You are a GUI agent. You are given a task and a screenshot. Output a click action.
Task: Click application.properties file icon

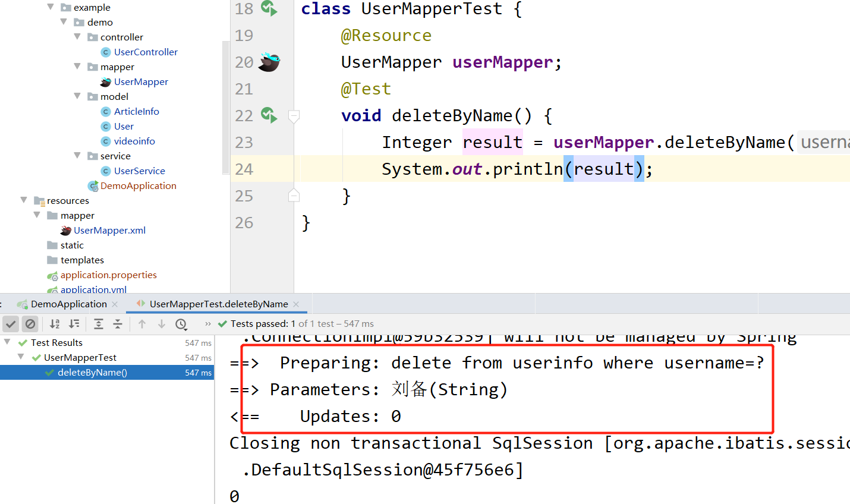tap(52, 275)
